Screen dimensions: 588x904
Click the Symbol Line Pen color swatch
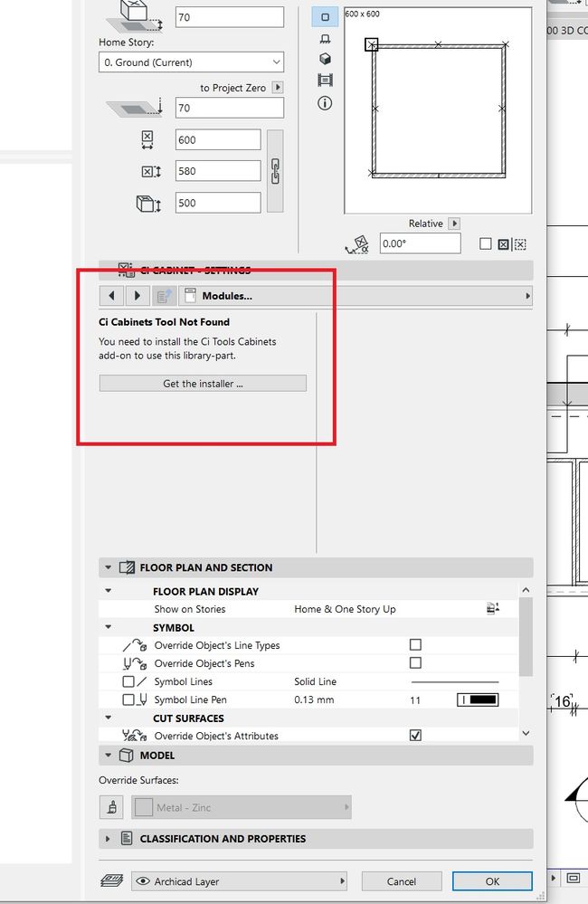(x=478, y=699)
